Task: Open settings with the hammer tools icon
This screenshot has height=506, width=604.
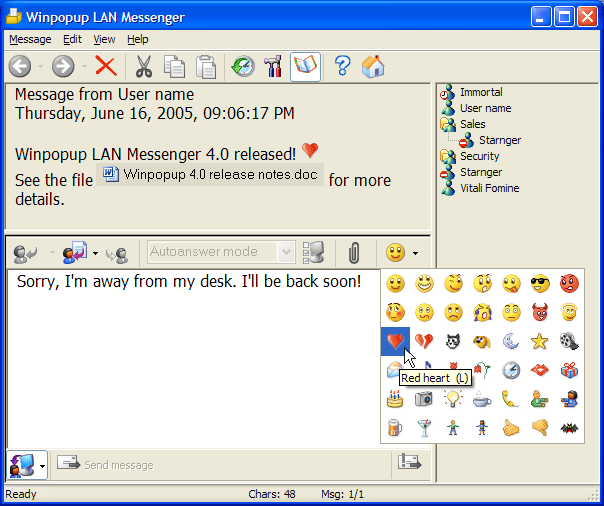Action: [x=273, y=67]
